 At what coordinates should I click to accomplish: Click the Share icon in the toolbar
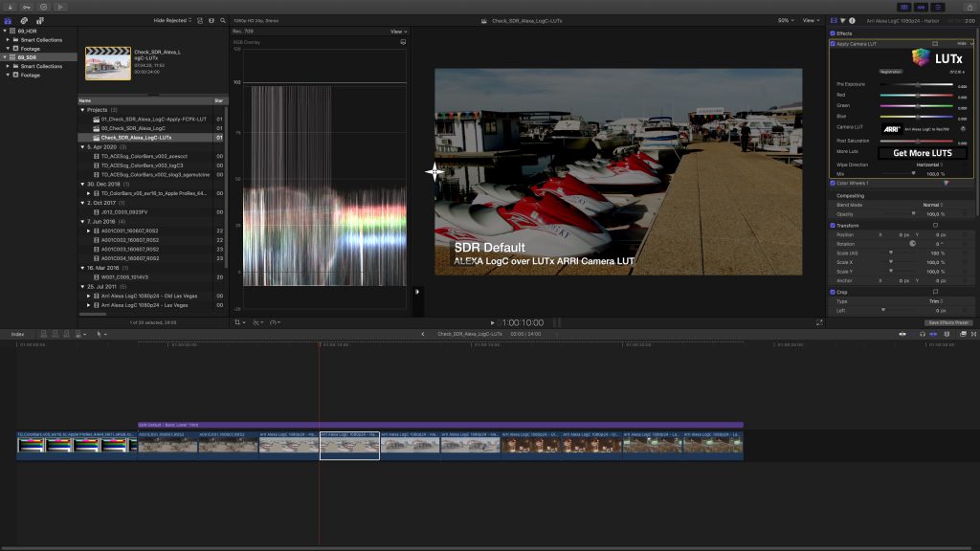(969, 7)
